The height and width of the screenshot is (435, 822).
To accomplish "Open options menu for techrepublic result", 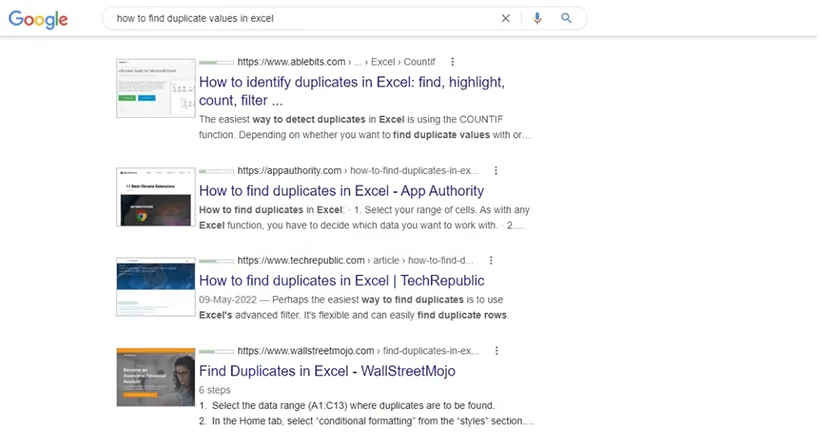I will pyautogui.click(x=497, y=260).
